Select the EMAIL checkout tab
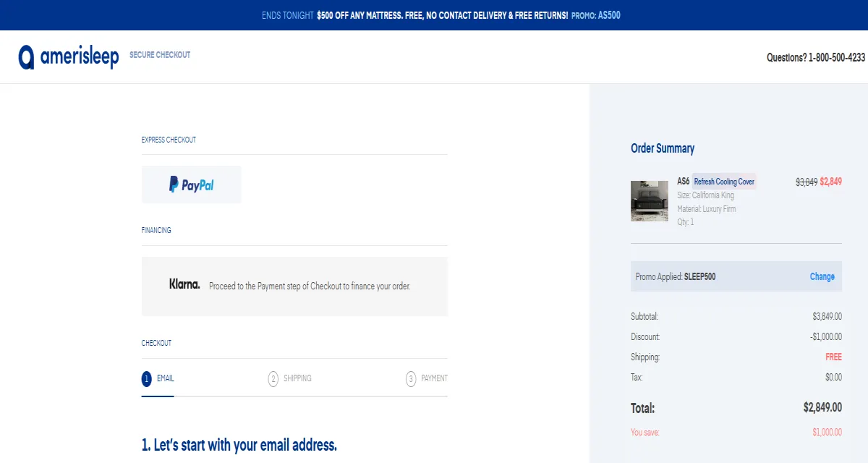This screenshot has width=868, height=463. (165, 378)
